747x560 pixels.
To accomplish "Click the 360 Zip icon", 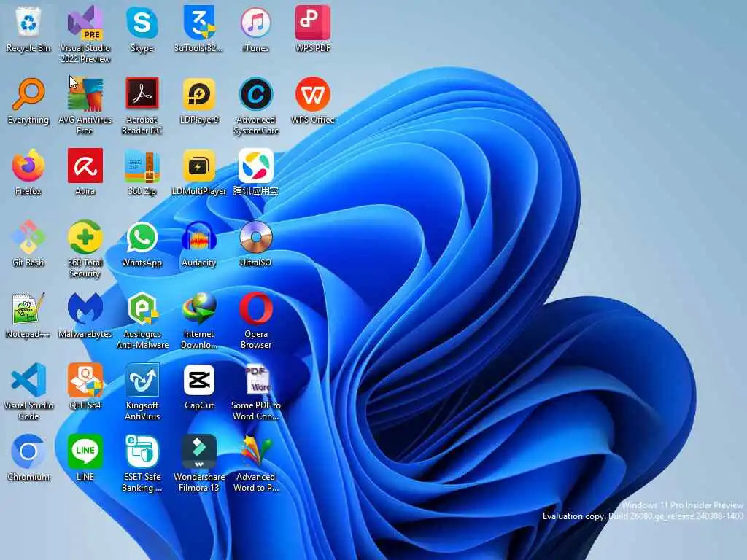I will 142,166.
